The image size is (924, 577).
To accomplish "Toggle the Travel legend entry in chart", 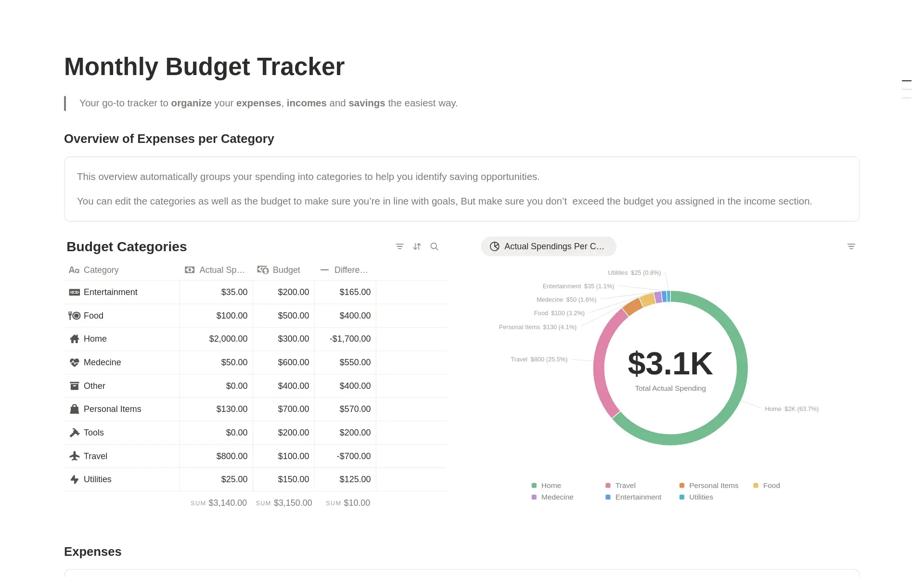I will tap(620, 486).
